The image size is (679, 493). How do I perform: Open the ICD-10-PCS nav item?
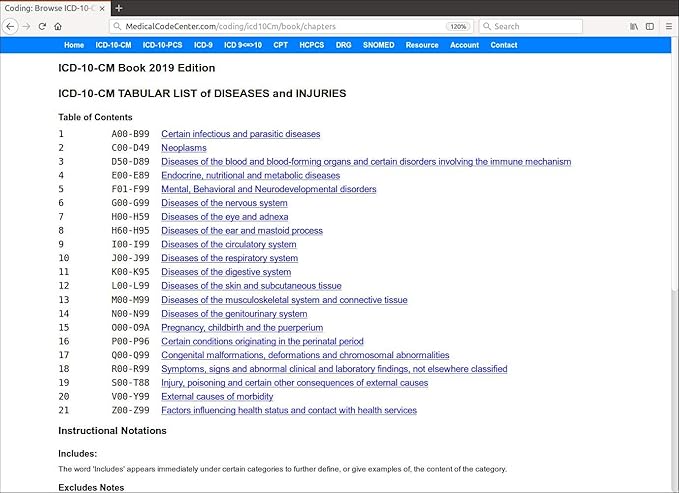pyautogui.click(x=162, y=45)
